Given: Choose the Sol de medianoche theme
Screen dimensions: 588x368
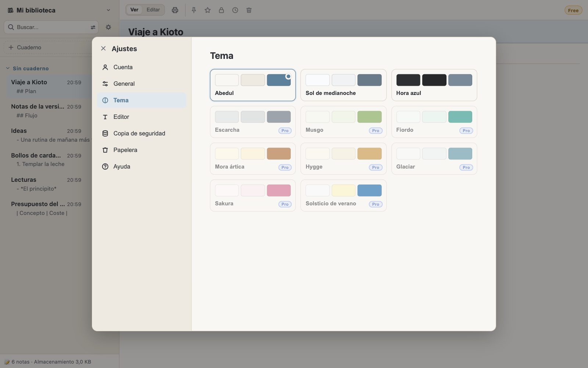Looking at the screenshot, I should pos(343,85).
